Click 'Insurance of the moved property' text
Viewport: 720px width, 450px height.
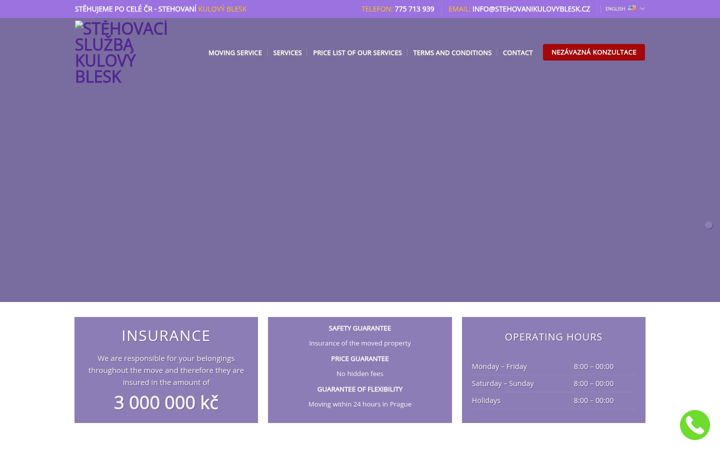point(360,343)
